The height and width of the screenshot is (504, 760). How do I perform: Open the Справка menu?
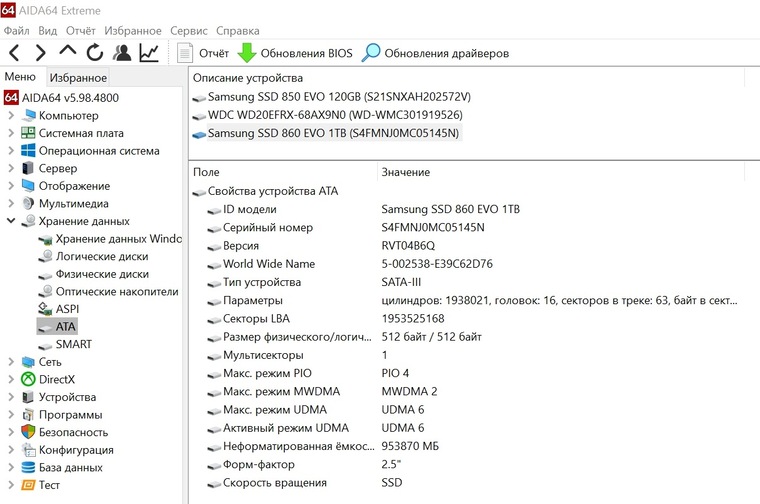click(238, 31)
